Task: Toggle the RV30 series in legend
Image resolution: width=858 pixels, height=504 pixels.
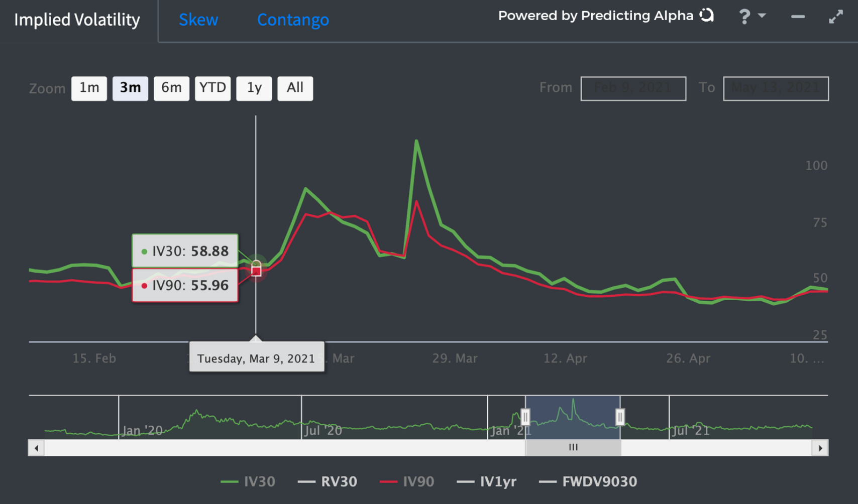Action: [x=327, y=481]
